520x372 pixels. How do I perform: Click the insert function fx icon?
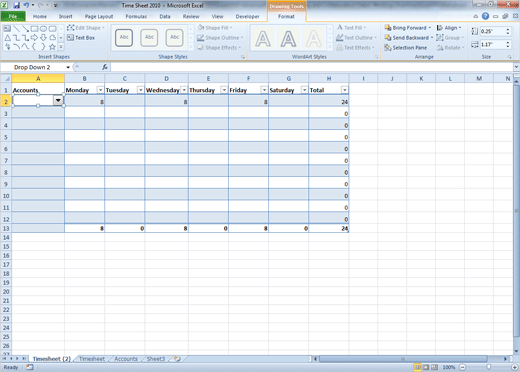105,67
